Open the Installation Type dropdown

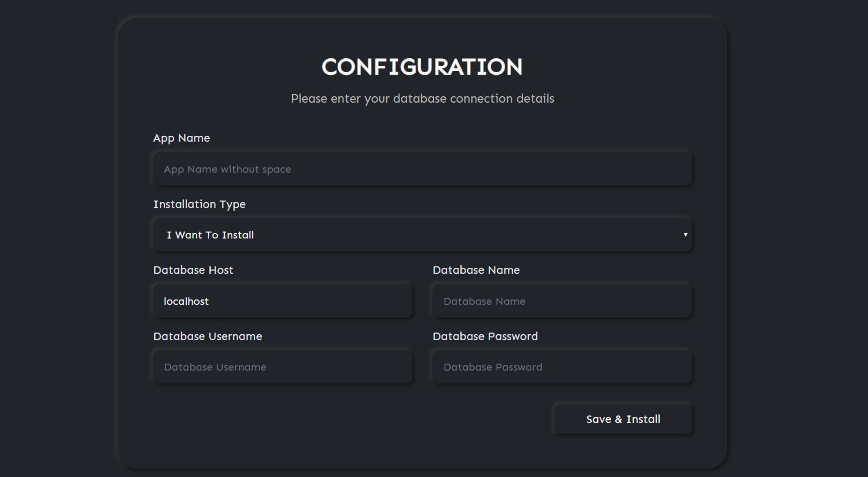[x=422, y=235]
